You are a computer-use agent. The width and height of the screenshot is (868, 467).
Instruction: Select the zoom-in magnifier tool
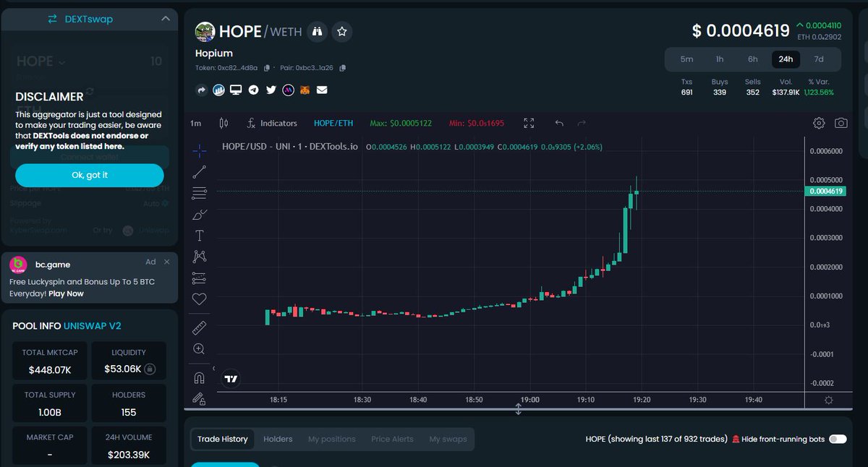(x=199, y=349)
